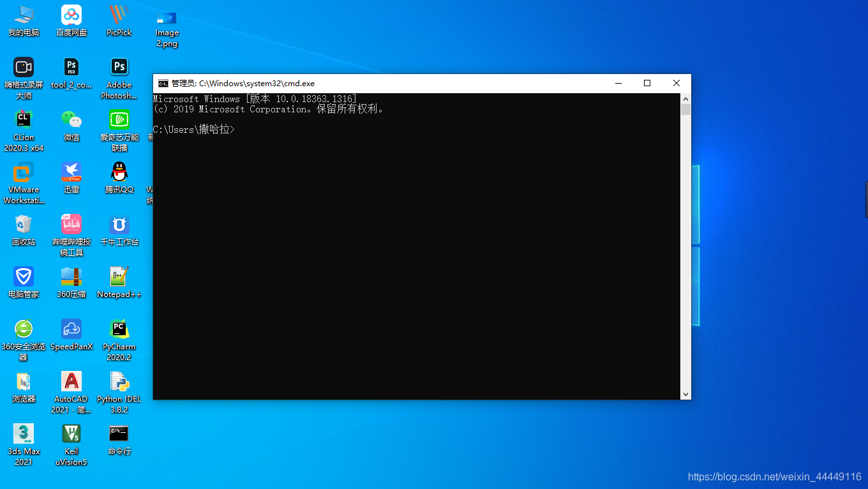The width and height of the screenshot is (868, 489).
Task: Select the Keil uVision5 shortcut
Action: [71, 445]
